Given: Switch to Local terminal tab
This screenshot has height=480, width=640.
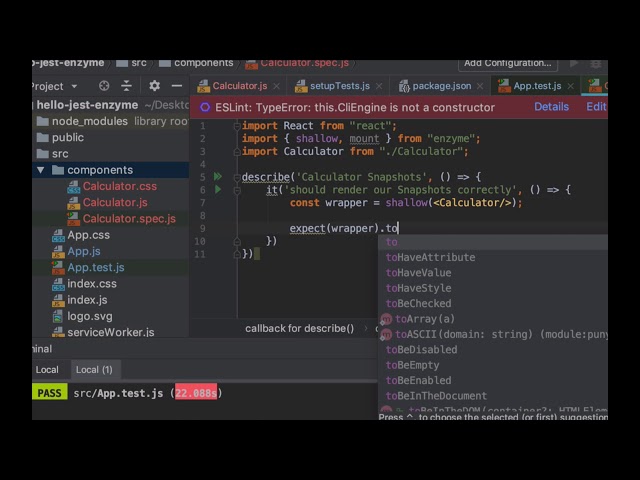Looking at the screenshot, I should pos(47,370).
